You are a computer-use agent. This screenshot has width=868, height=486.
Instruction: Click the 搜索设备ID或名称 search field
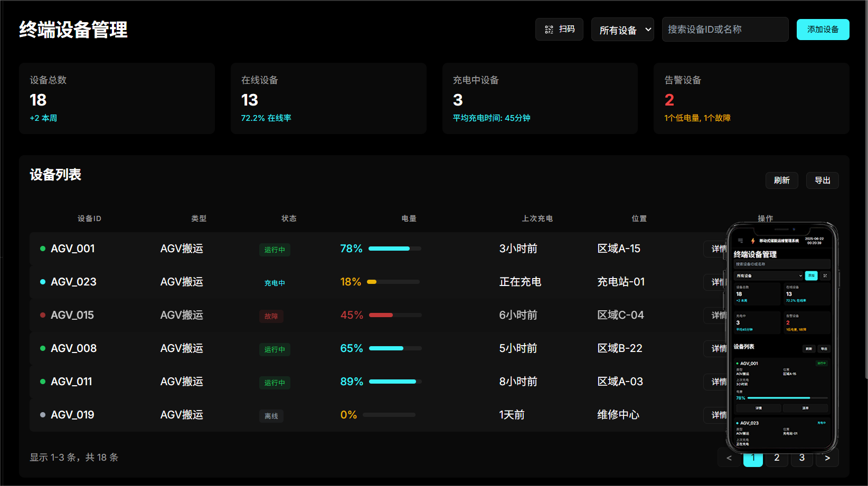click(x=725, y=30)
